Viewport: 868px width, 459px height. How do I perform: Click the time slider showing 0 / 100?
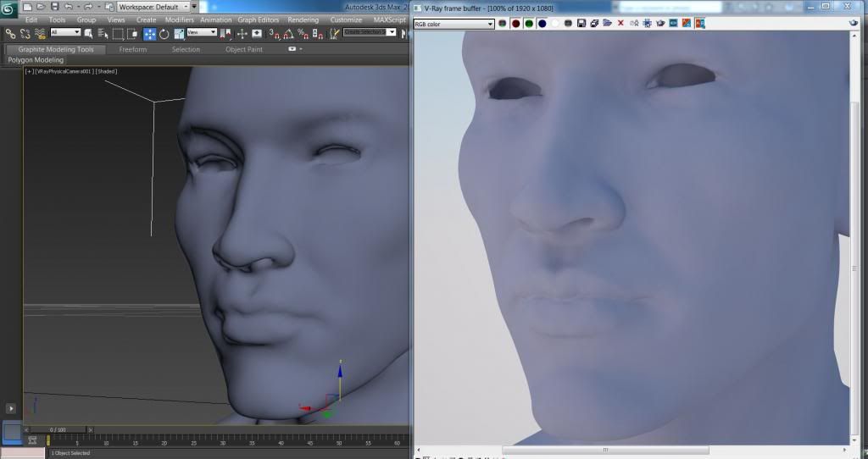coord(57,430)
